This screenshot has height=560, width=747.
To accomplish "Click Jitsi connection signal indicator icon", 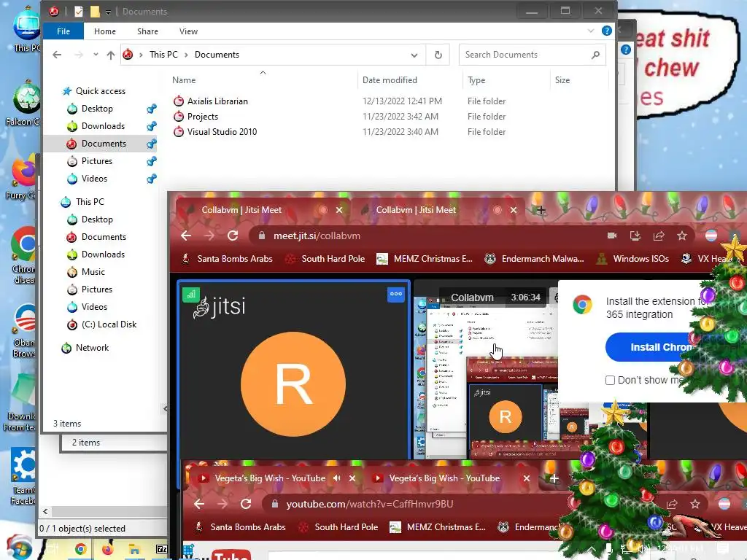I will pyautogui.click(x=191, y=295).
